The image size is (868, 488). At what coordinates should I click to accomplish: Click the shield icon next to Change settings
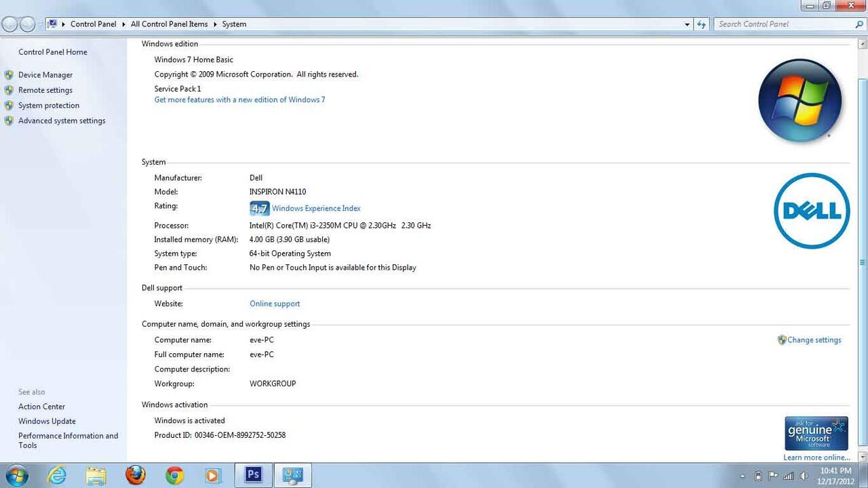coord(782,340)
